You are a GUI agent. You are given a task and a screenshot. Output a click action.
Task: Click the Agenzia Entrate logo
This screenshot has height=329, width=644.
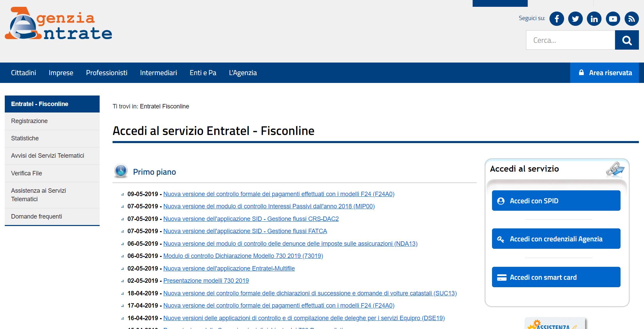click(58, 24)
